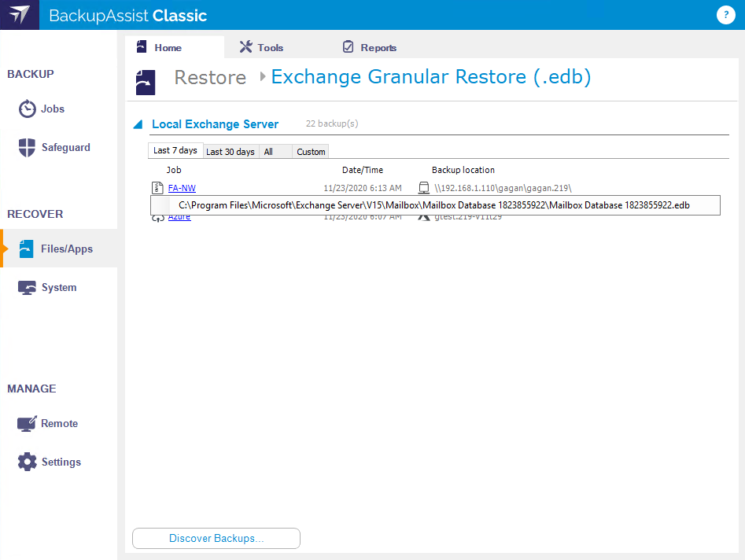Image resolution: width=745 pixels, height=560 pixels.
Task: Click the Tools wrench icon
Action: coord(245,46)
